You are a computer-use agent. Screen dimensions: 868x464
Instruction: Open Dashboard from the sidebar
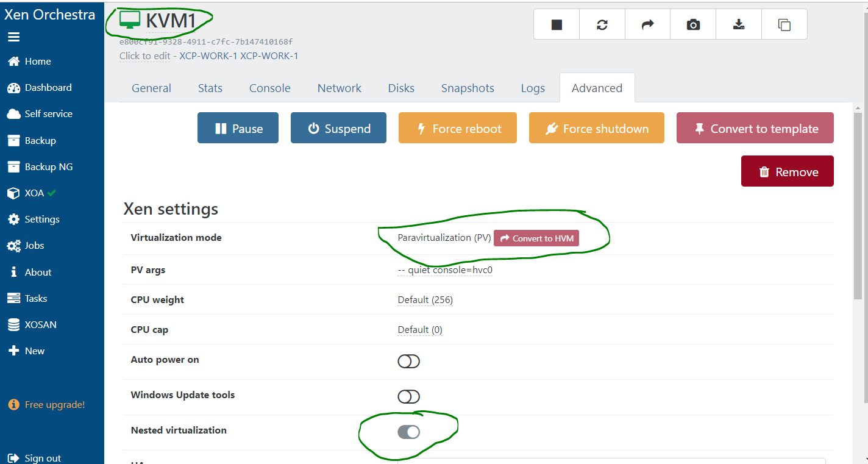48,88
